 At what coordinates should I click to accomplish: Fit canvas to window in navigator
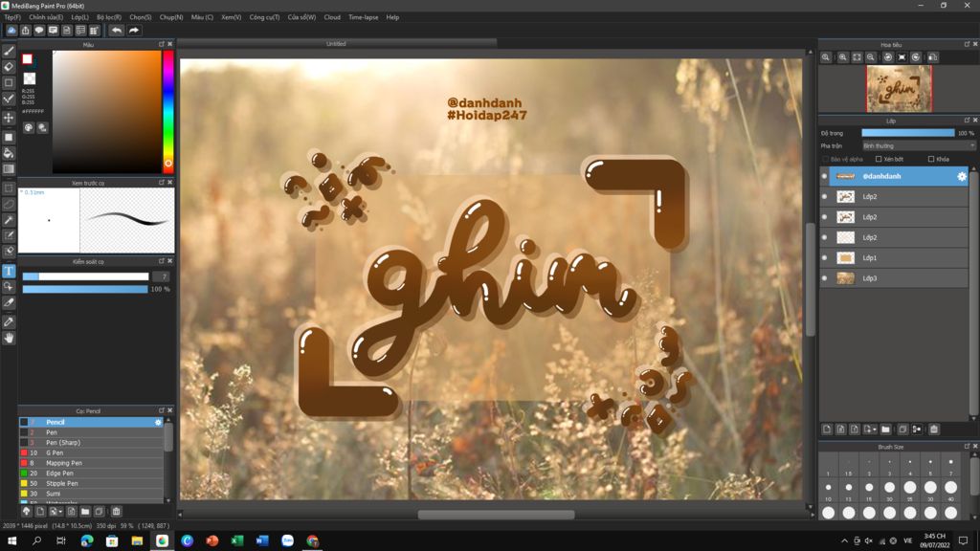click(857, 57)
